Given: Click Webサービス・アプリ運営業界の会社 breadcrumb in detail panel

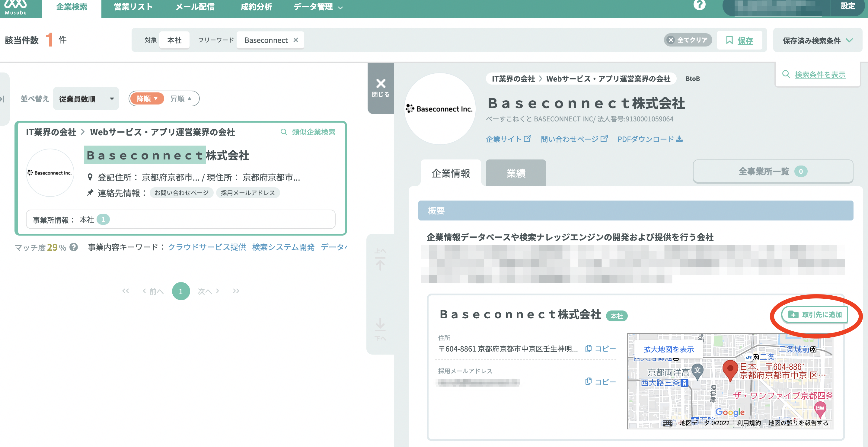Looking at the screenshot, I should click(x=608, y=79).
